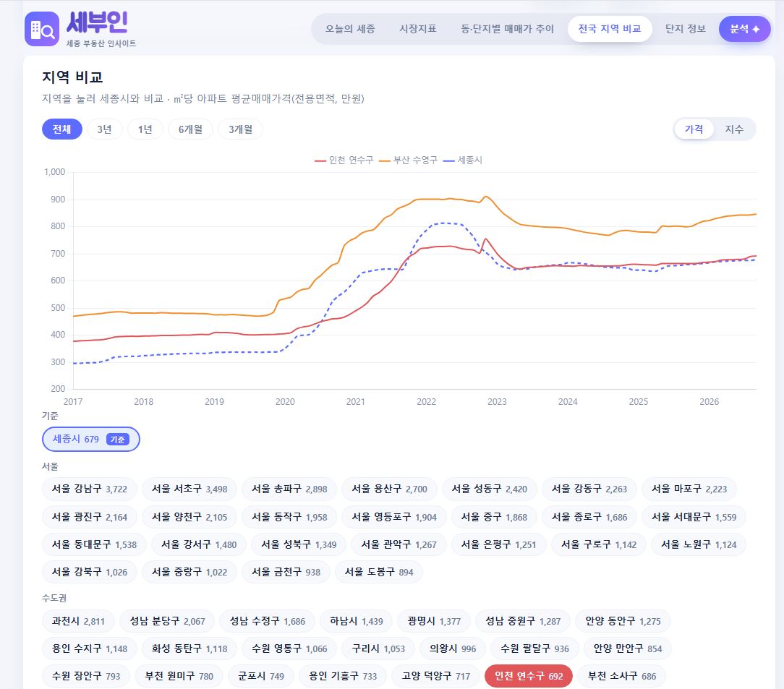Select the 서울 용산구 2,700 chip

point(390,489)
